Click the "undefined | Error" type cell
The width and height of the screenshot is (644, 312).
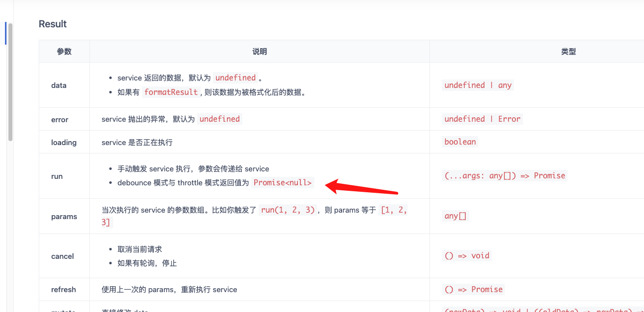(x=482, y=119)
